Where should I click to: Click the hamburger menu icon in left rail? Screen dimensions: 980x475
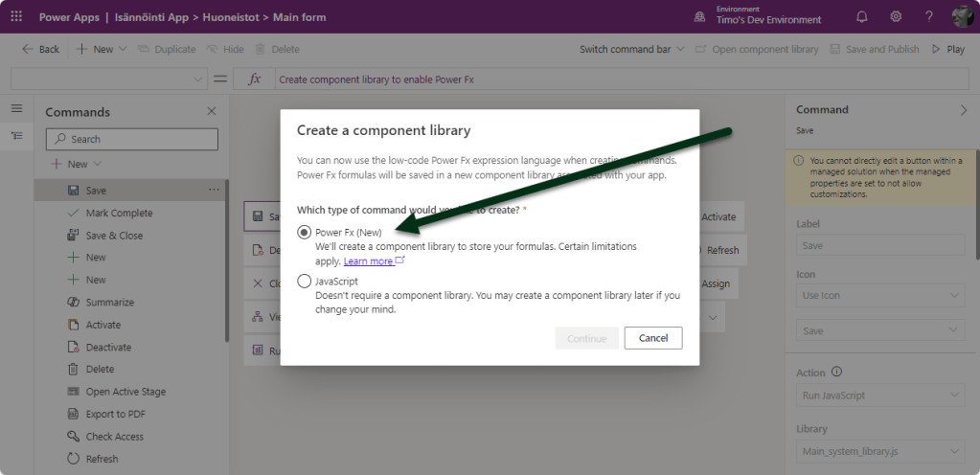[x=16, y=109]
